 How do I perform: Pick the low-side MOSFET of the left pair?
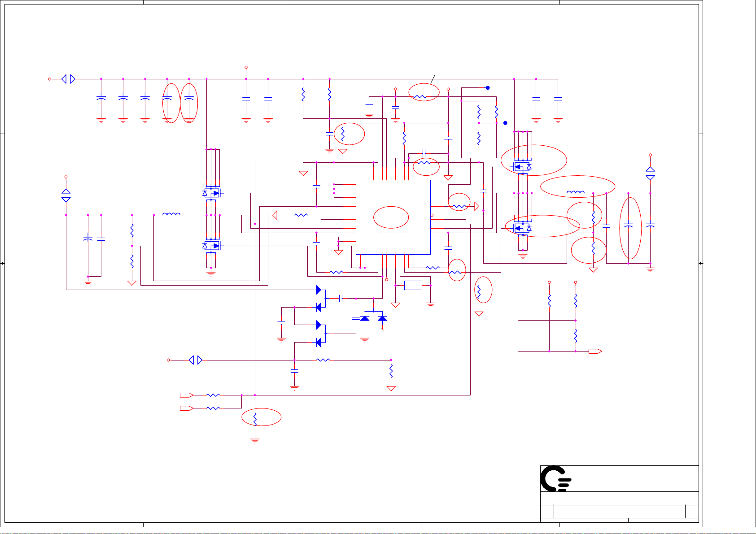(211, 246)
